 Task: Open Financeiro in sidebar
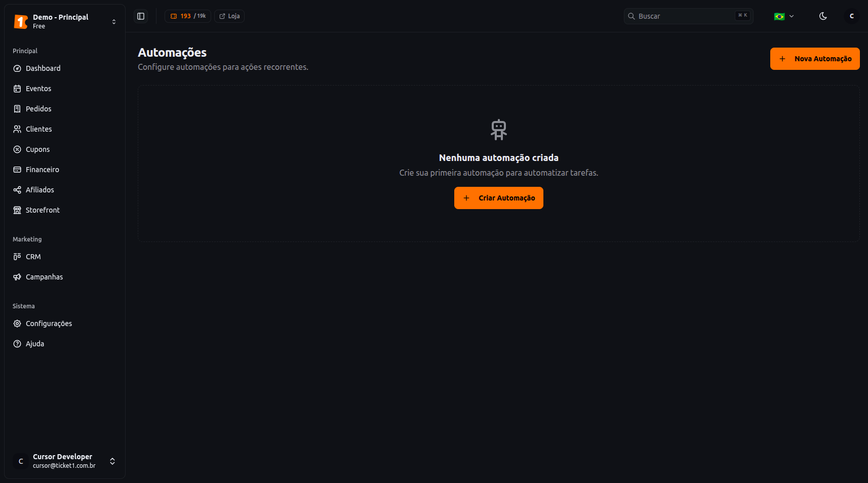point(65,170)
